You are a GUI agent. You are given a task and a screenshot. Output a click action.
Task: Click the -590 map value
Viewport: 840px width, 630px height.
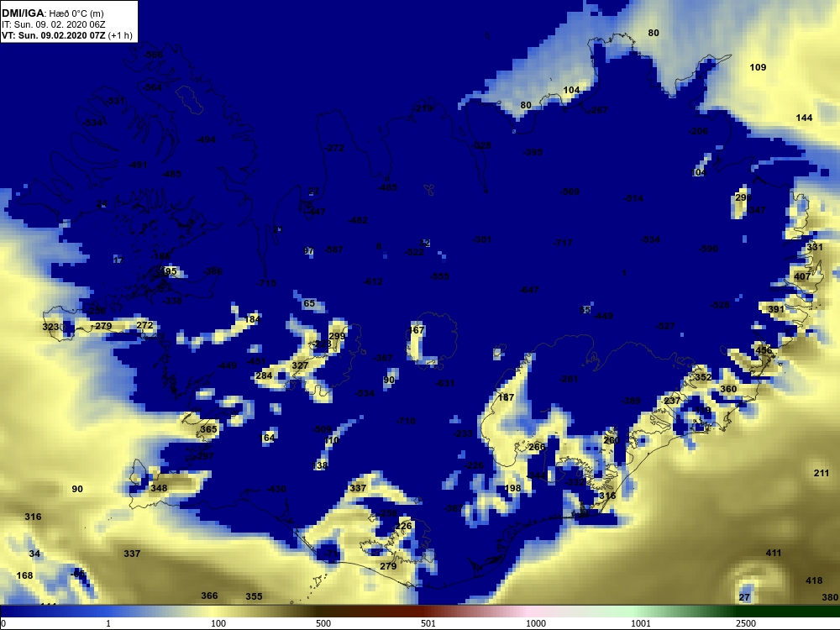(708, 249)
